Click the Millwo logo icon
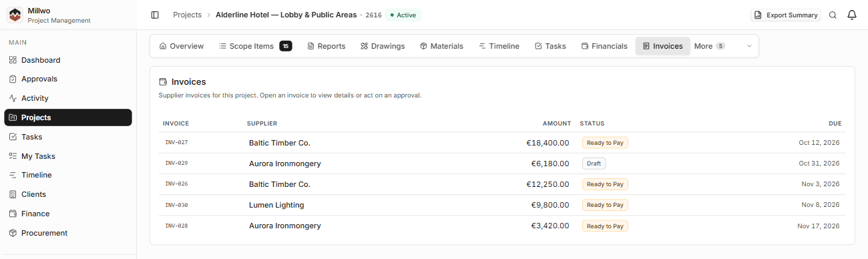Screen dimensions: 868x259 [15, 15]
